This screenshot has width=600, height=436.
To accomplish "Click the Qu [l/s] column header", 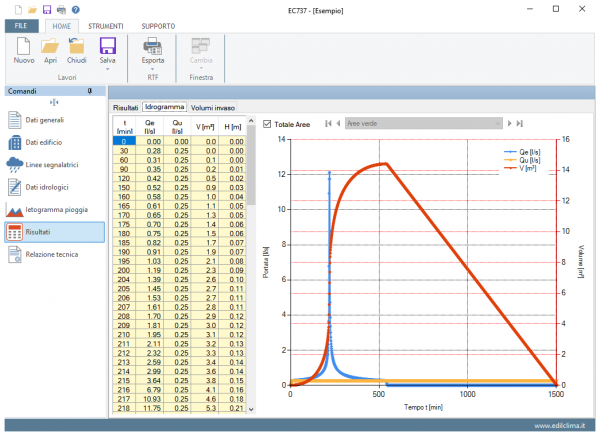I will point(177,126).
